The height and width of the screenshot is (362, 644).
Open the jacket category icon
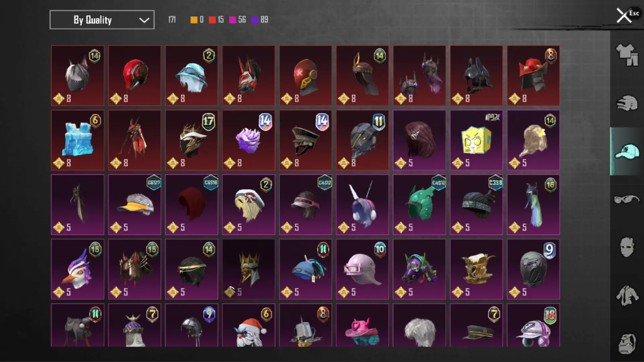click(x=627, y=296)
